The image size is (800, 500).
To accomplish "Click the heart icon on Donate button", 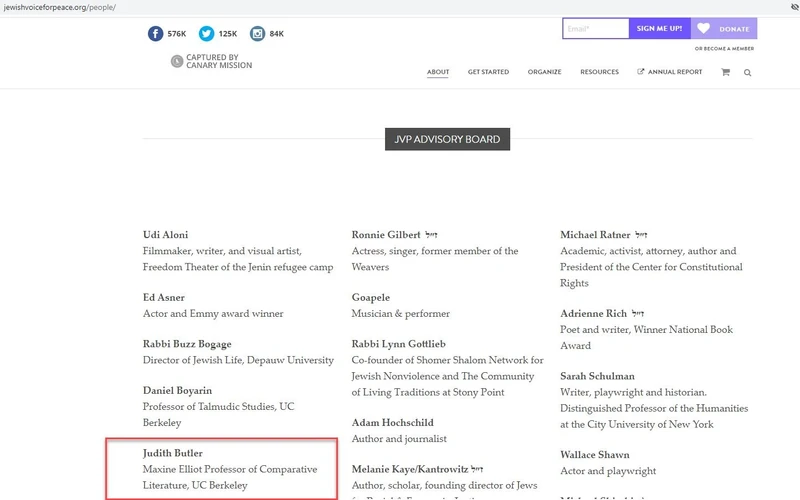I will [704, 29].
